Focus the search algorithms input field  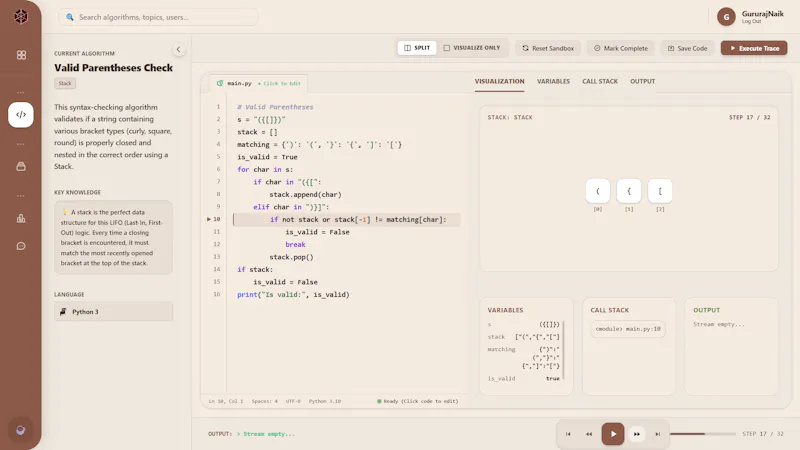click(158, 17)
